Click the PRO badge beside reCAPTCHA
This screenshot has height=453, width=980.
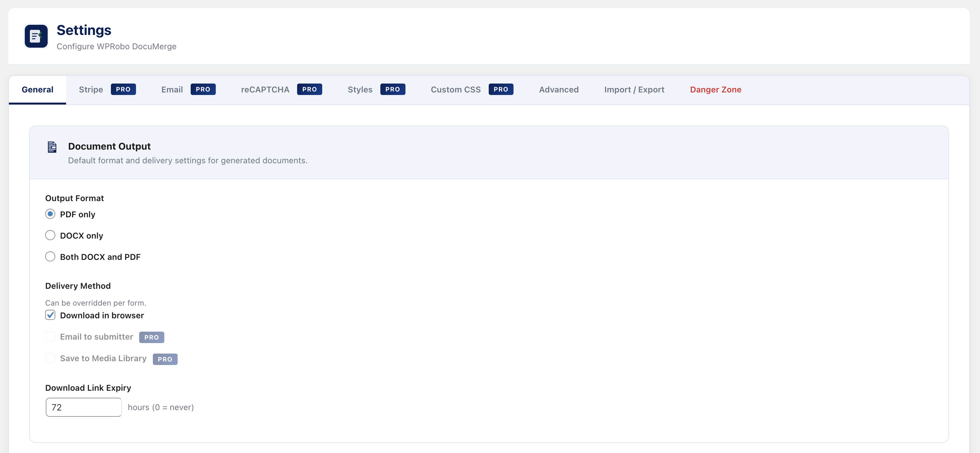(309, 89)
